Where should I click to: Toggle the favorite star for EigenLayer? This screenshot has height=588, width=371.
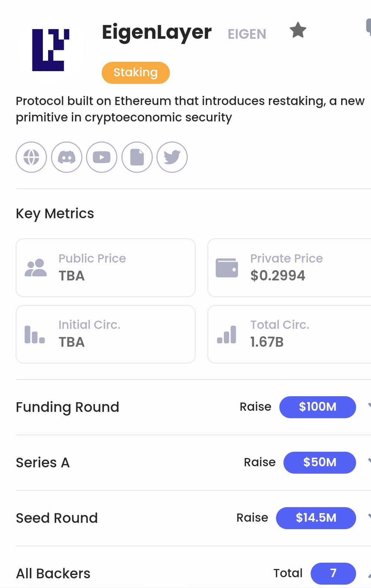[298, 30]
